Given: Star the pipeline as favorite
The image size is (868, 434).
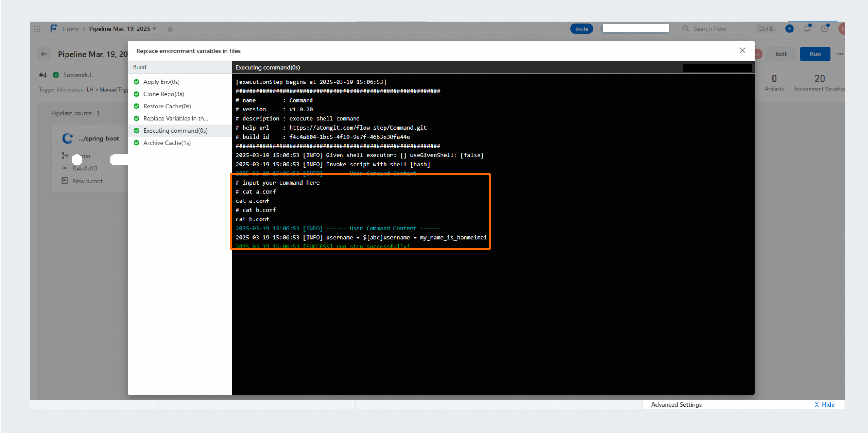Looking at the screenshot, I should click(170, 29).
